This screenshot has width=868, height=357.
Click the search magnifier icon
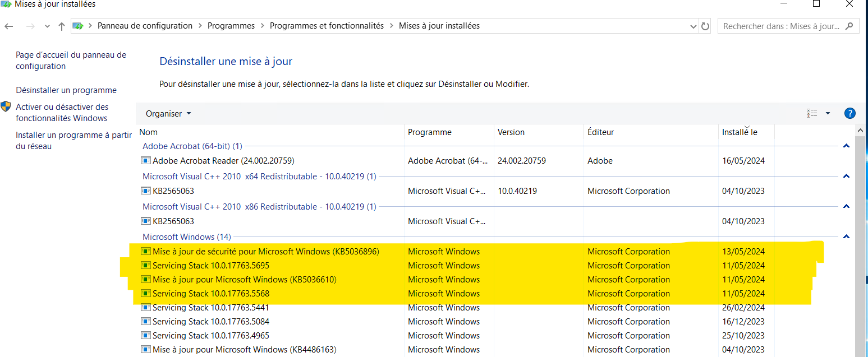pos(849,26)
